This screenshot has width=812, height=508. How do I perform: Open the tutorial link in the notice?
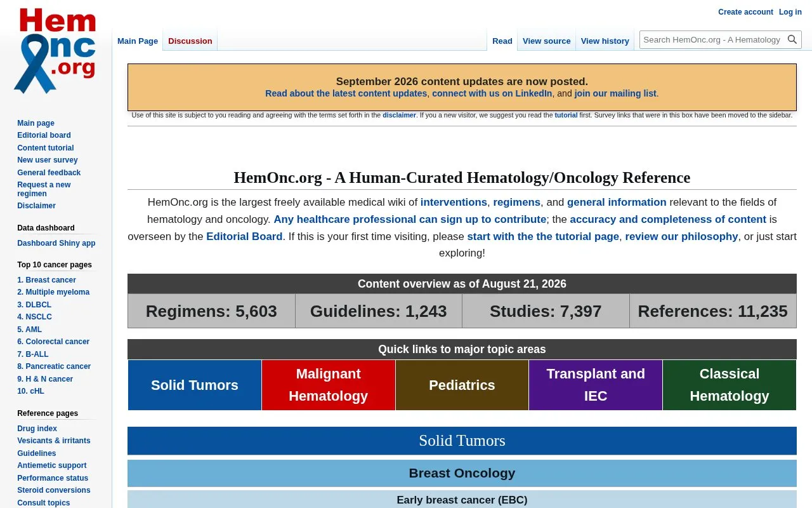click(566, 116)
